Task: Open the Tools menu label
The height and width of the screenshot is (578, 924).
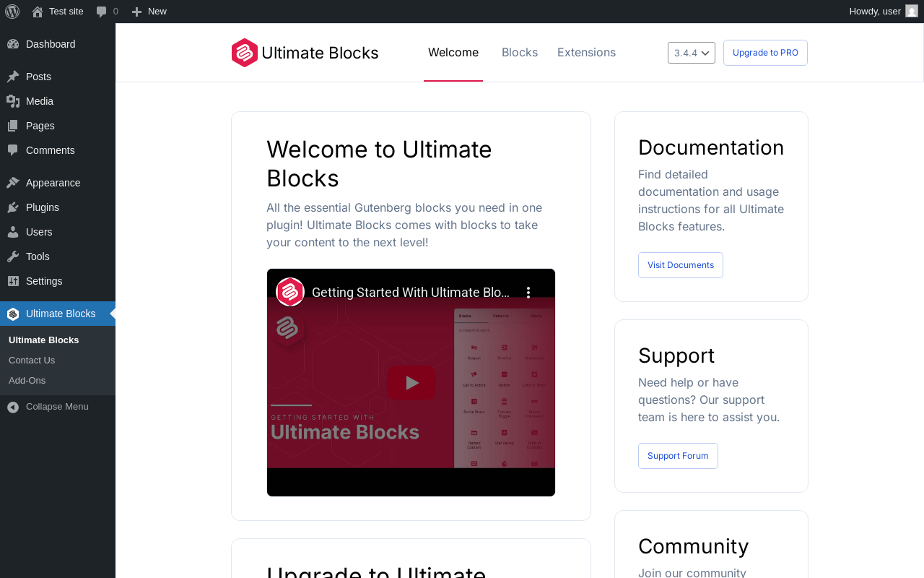Action: (38, 256)
